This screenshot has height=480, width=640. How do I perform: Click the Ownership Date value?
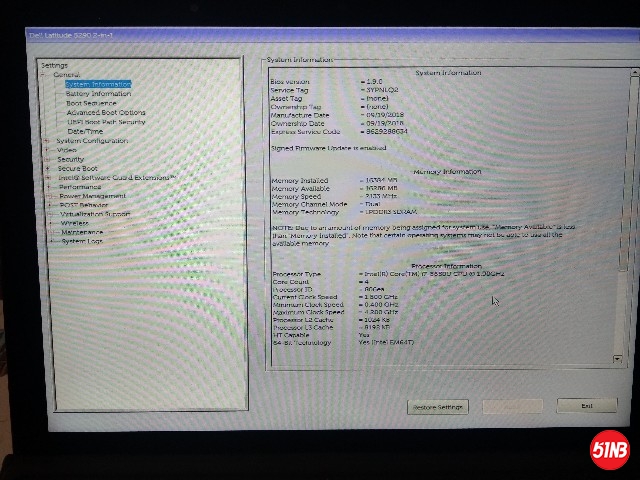[x=385, y=123]
